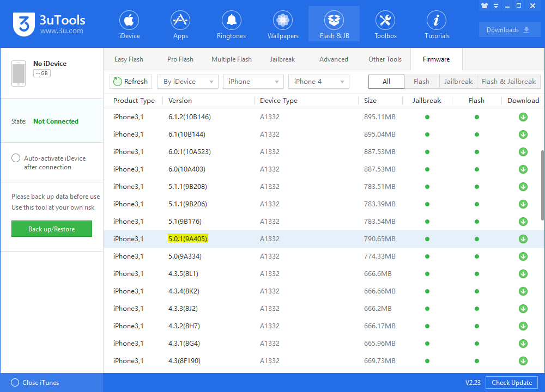
Task: Switch to the Easy Flash tab
Action: [129, 59]
